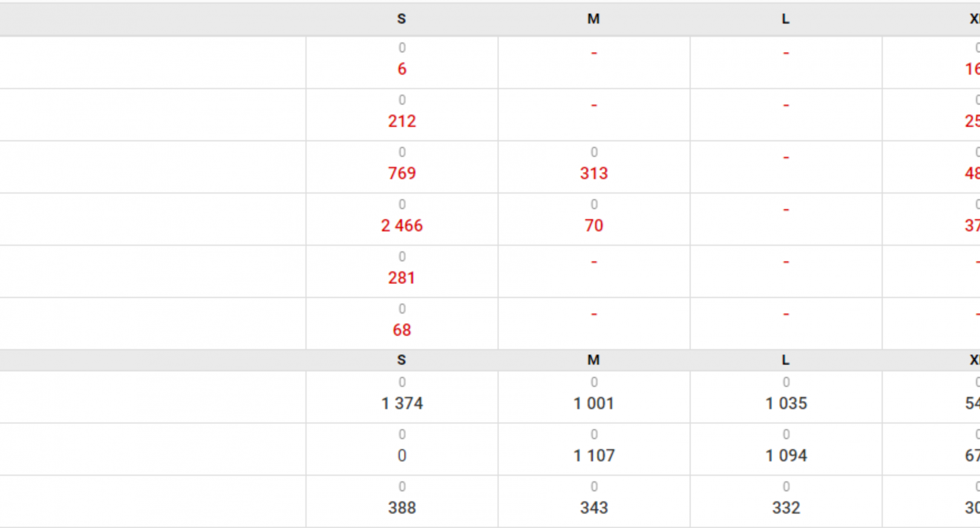Select the 332 value in L column

(786, 507)
